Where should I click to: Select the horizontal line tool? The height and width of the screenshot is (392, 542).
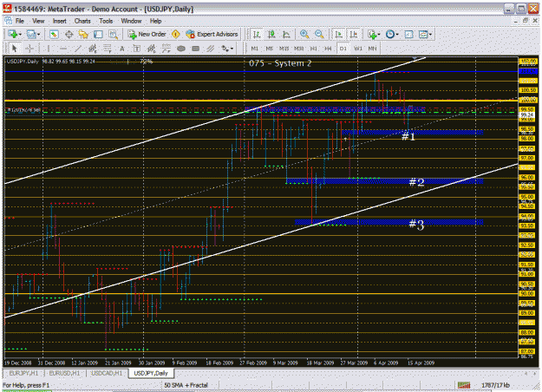[x=63, y=49]
